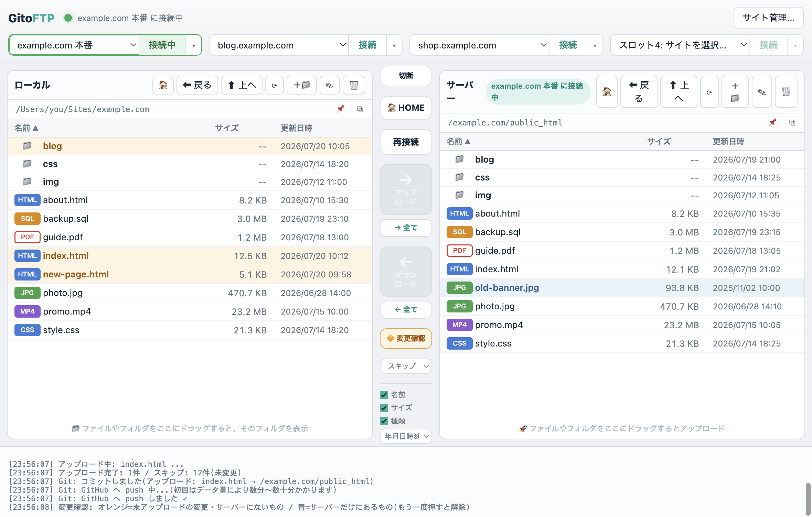The image size is (812, 517).
Task: Click the 切断 disconnect button
Action: coord(406,76)
